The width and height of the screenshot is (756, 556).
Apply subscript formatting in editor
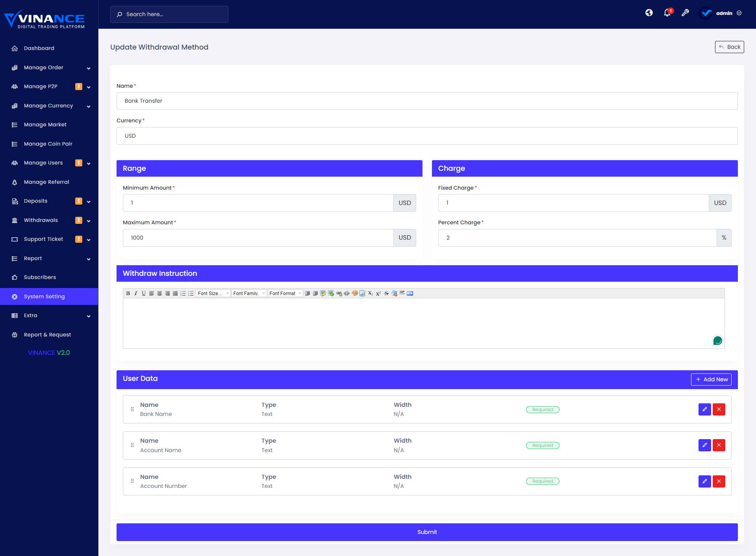(x=371, y=293)
